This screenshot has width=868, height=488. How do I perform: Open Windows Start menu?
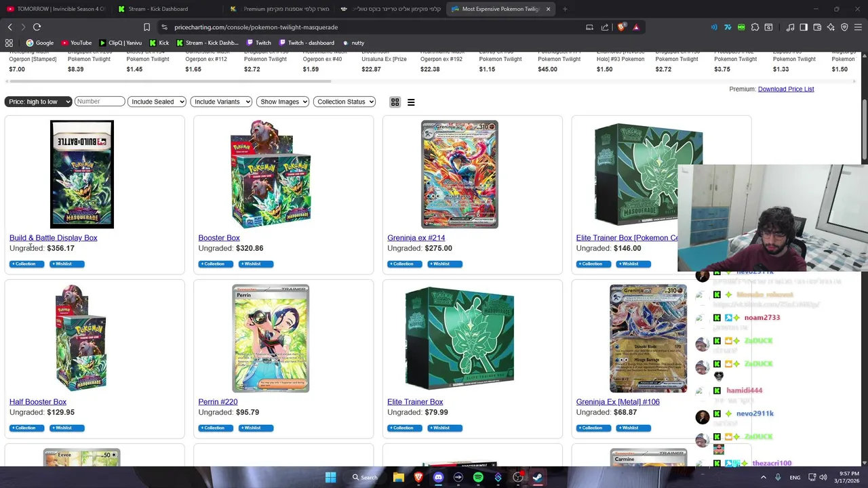pyautogui.click(x=330, y=477)
